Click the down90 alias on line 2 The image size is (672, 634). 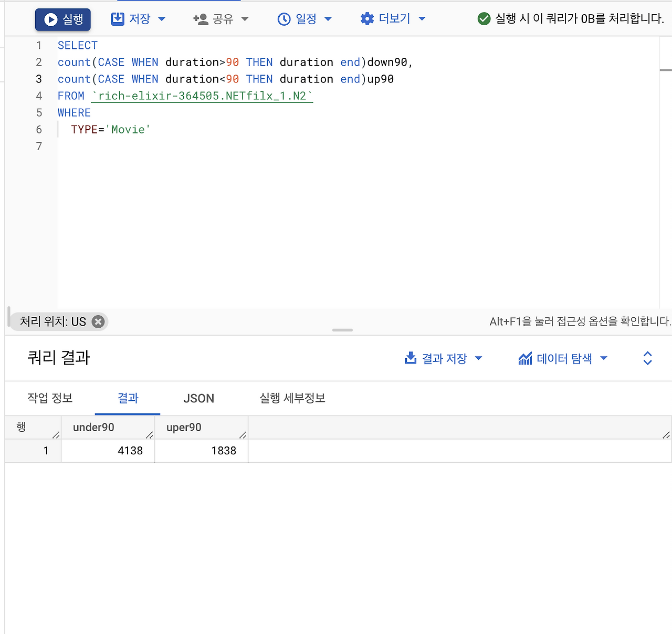(387, 63)
